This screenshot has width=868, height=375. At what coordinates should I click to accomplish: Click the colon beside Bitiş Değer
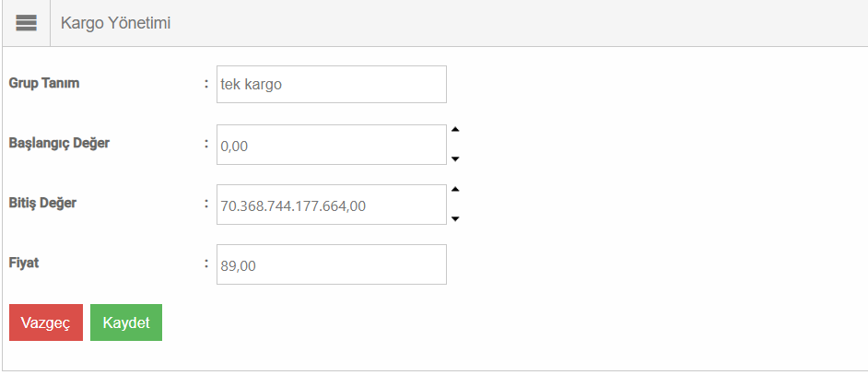(206, 203)
